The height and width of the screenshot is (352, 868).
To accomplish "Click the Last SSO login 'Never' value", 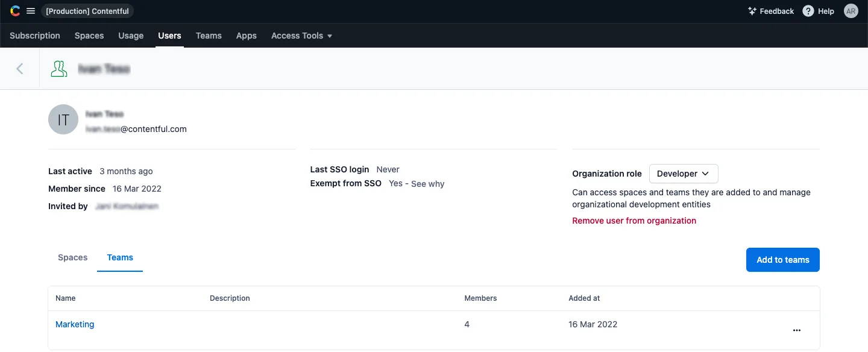I will coord(388,169).
